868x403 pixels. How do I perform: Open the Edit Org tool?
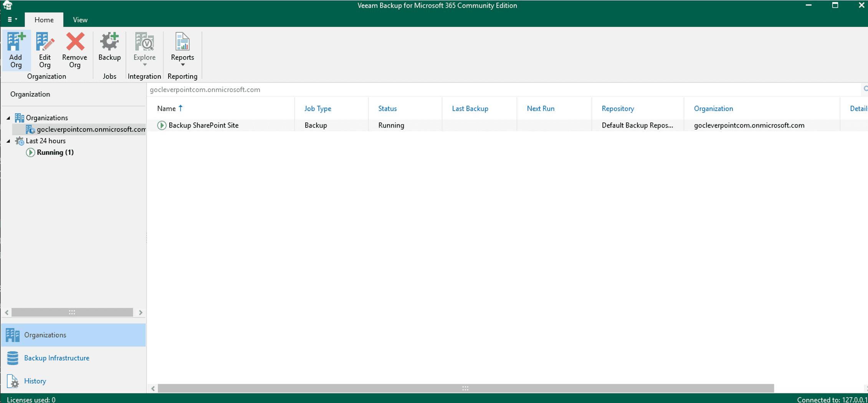[x=45, y=50]
